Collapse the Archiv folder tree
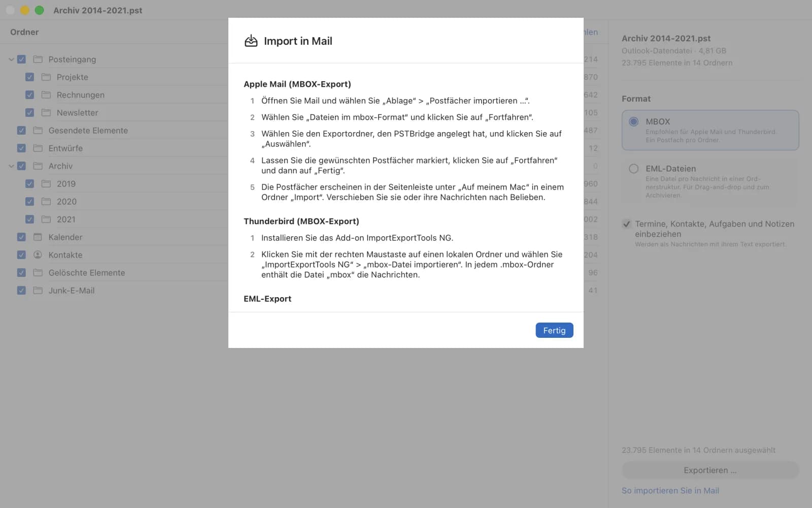This screenshot has height=508, width=812. (11, 166)
